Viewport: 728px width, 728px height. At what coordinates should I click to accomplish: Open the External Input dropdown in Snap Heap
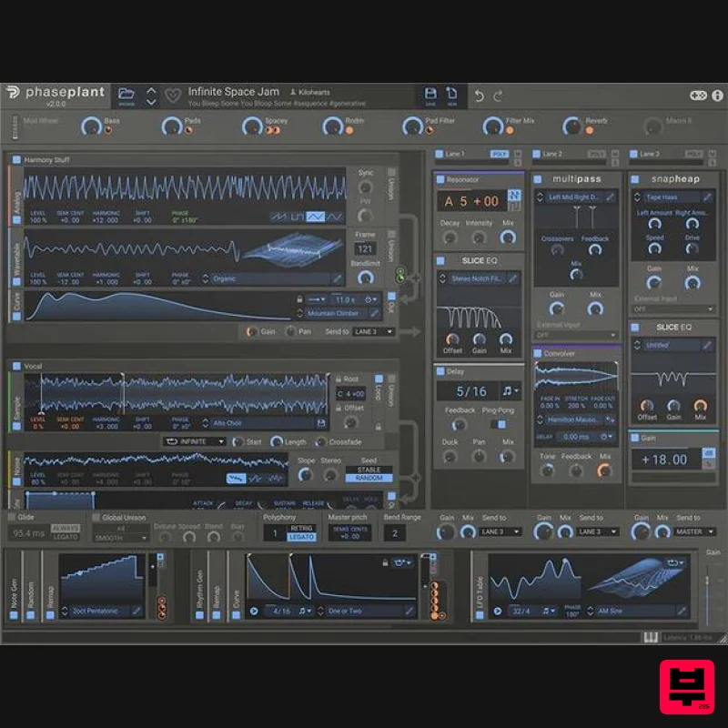(x=673, y=308)
